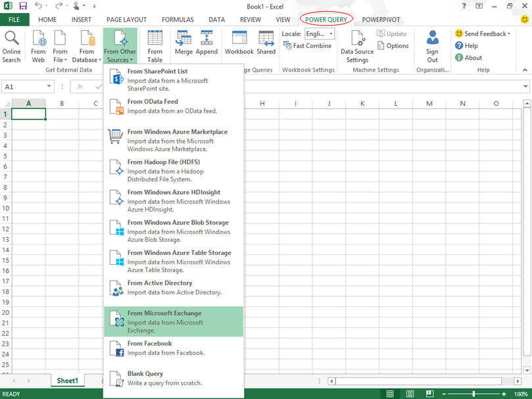Click the Touch/Mouse mode icon
The height and width of the screenshot is (399, 532).
tap(76, 6)
